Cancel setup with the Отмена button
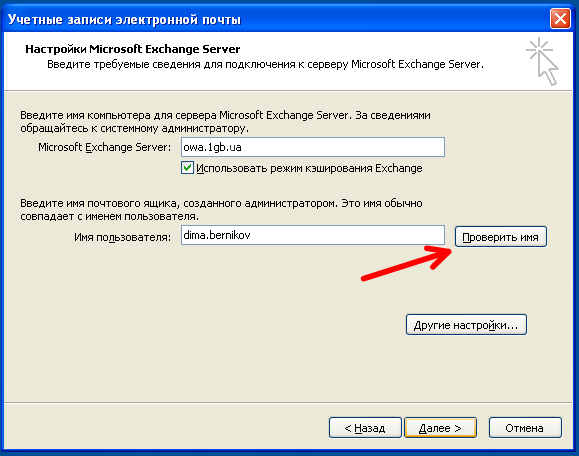The height and width of the screenshot is (456, 579). click(525, 428)
